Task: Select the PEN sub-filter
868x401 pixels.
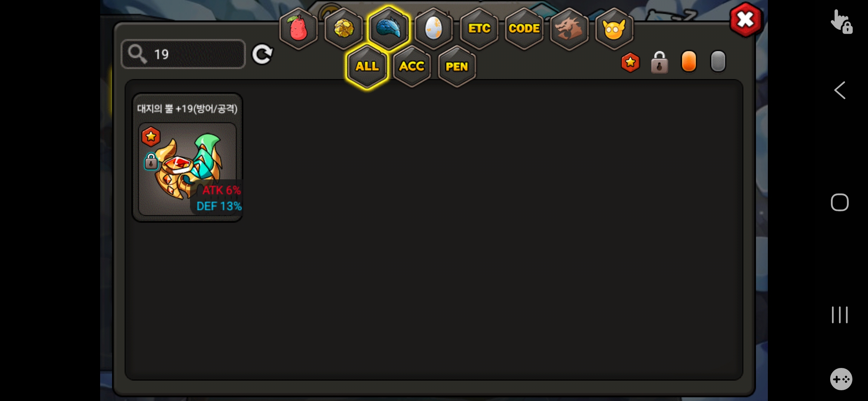Action: point(457,66)
